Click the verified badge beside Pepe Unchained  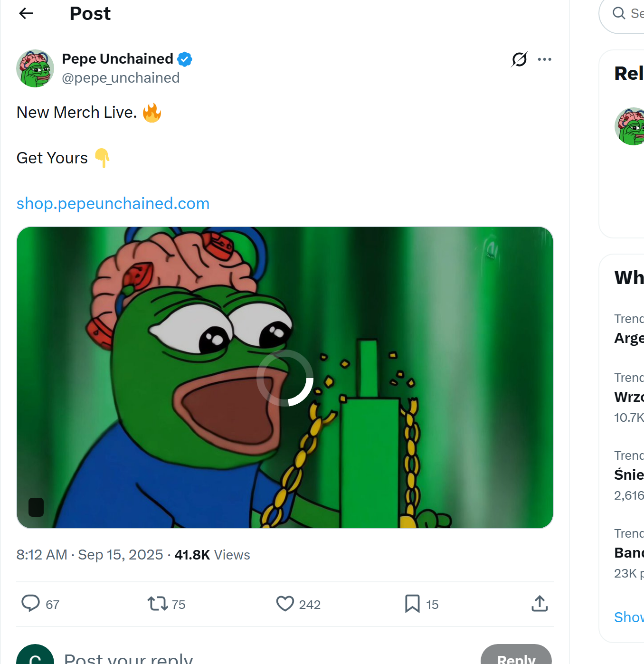[x=185, y=58]
